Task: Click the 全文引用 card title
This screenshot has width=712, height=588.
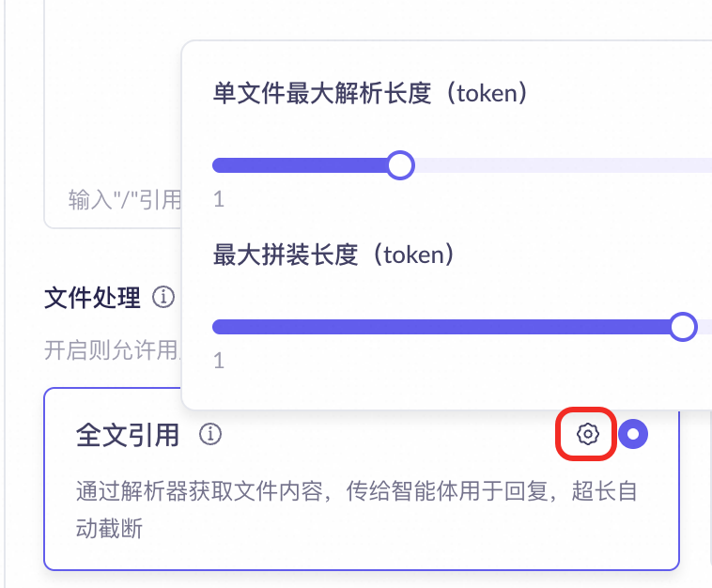Action: click(127, 435)
